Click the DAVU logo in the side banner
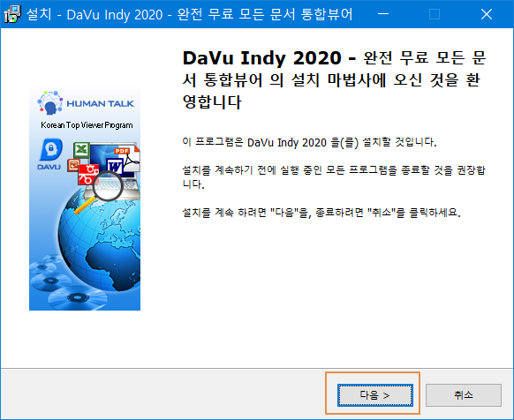The image size is (514, 420). (x=50, y=154)
